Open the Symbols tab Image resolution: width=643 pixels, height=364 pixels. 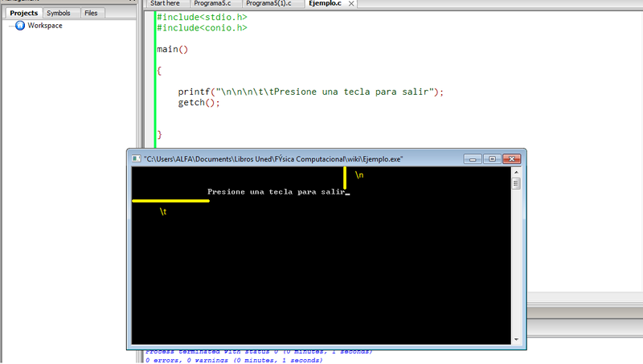(58, 13)
